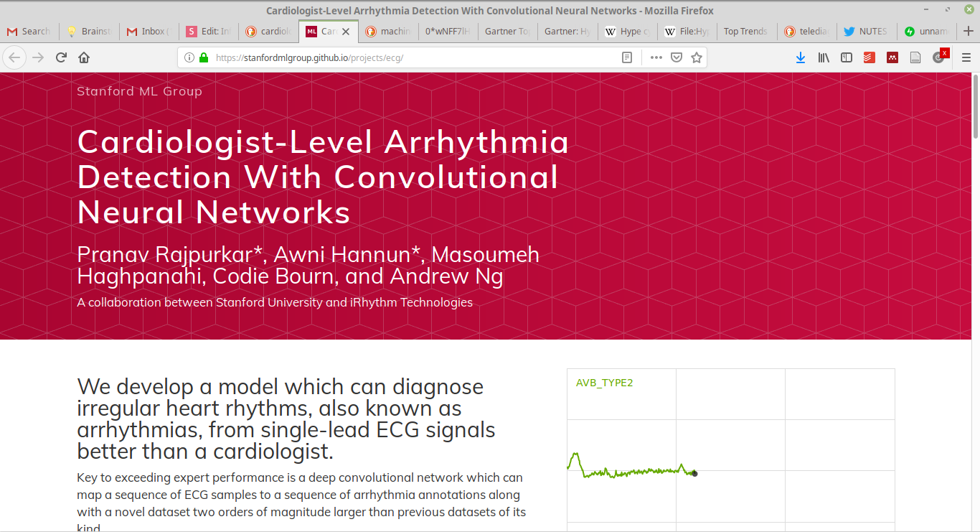Switch to the Twitter NUTES tab
The width and height of the screenshot is (980, 532).
click(x=867, y=32)
